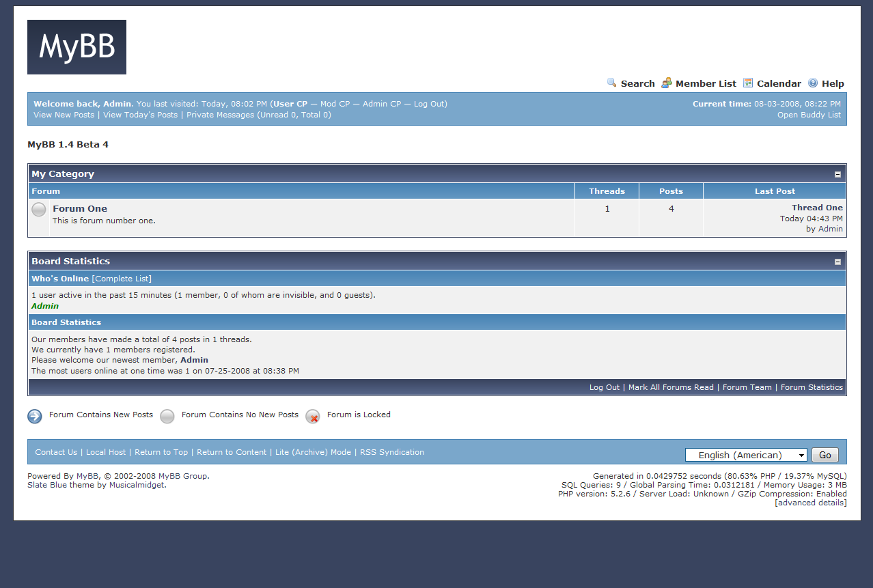Click the MyBB logo image
This screenshot has height=588, width=873.
(x=77, y=47)
